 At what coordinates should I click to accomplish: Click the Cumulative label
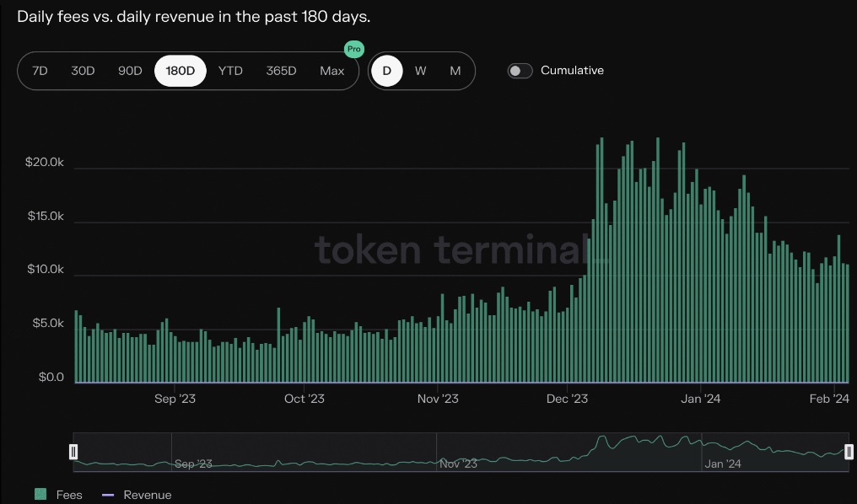tap(572, 71)
